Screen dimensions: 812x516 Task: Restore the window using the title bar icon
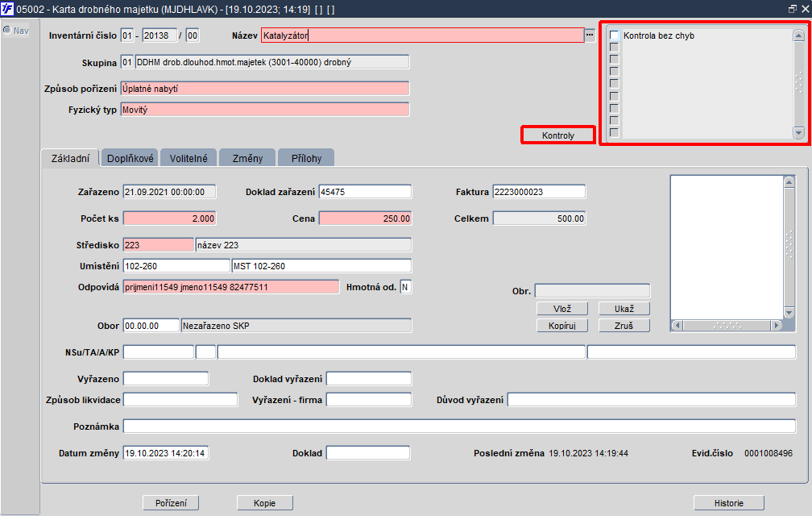793,9
